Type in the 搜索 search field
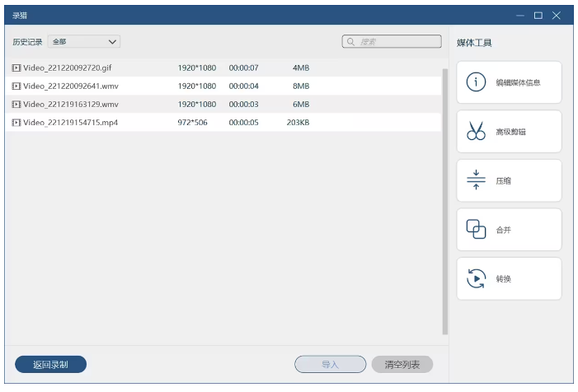This screenshot has height=392, width=578. click(396, 41)
